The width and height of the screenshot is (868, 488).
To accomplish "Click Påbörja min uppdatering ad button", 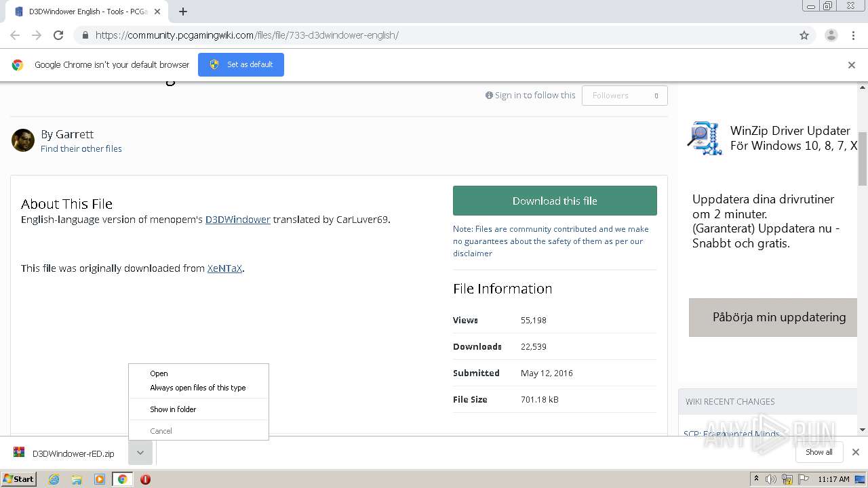I will pos(774,317).
